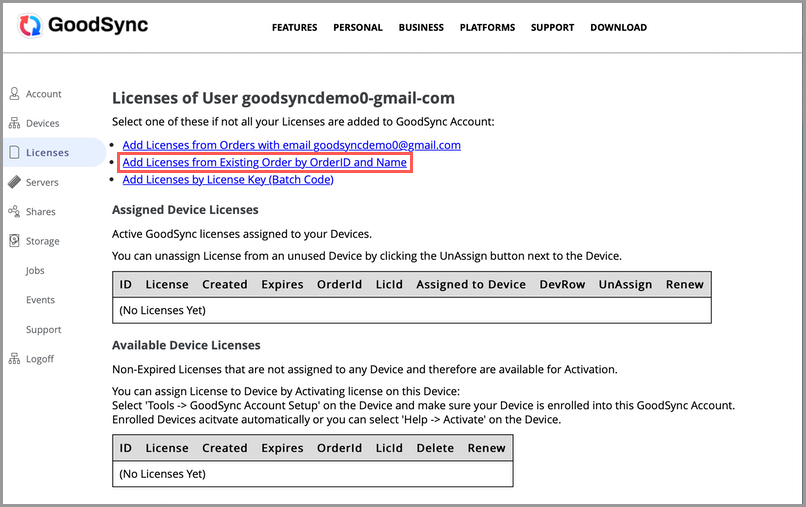Add licenses from orders with email link

(x=291, y=145)
